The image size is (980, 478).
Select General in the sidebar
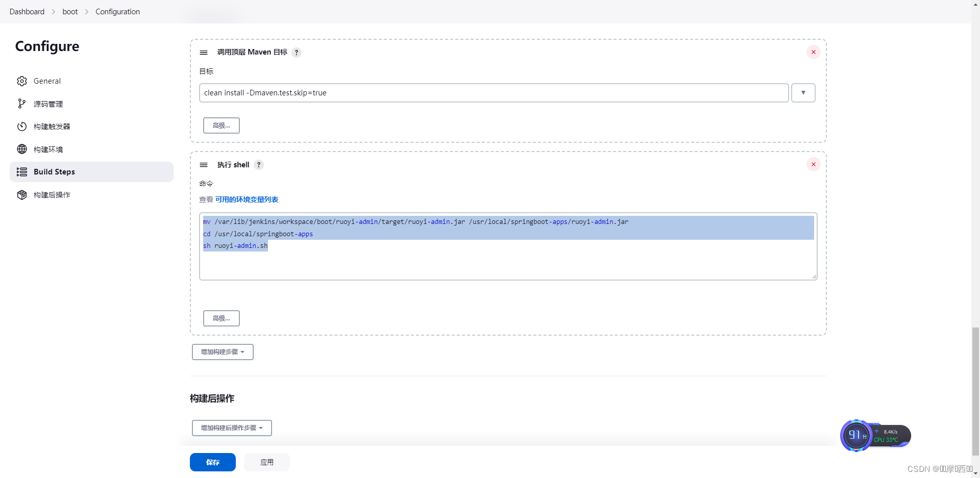pos(91,81)
